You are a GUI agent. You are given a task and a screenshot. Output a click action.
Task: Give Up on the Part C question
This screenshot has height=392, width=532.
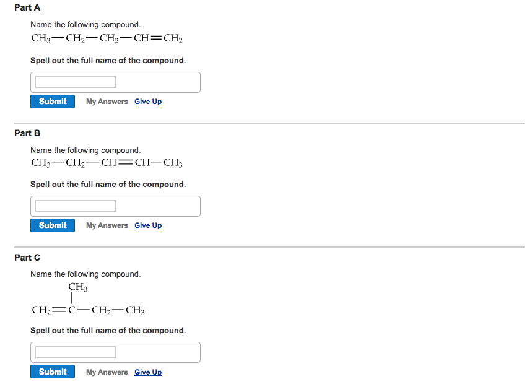pos(147,372)
